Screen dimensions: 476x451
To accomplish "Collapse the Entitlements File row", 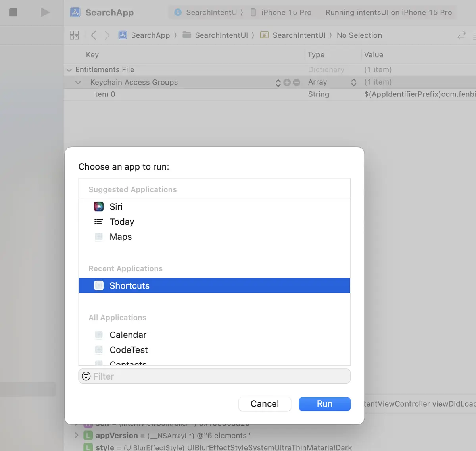I will coord(69,70).
